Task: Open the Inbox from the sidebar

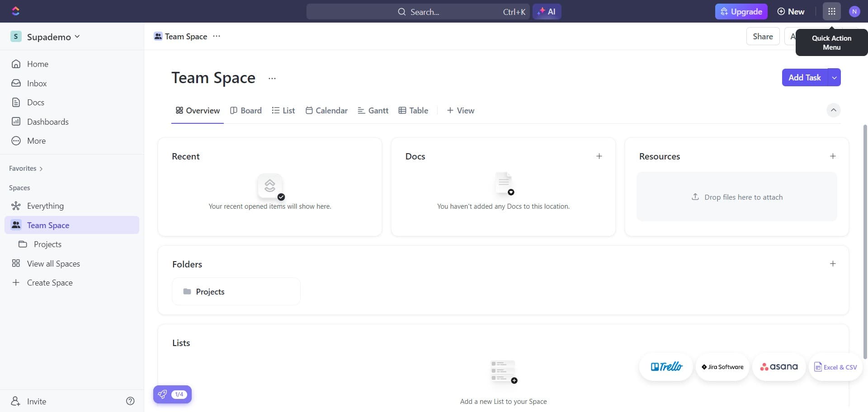Action: point(37,83)
